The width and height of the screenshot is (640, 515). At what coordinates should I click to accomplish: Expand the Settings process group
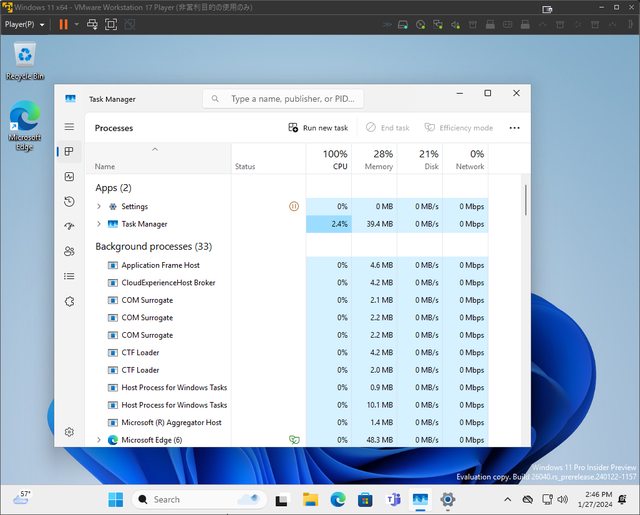(98, 206)
